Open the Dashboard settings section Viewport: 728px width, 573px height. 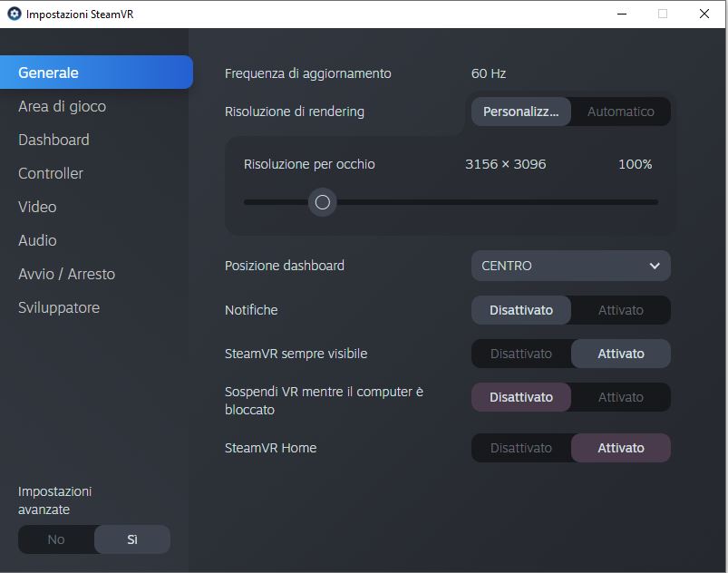tap(53, 140)
